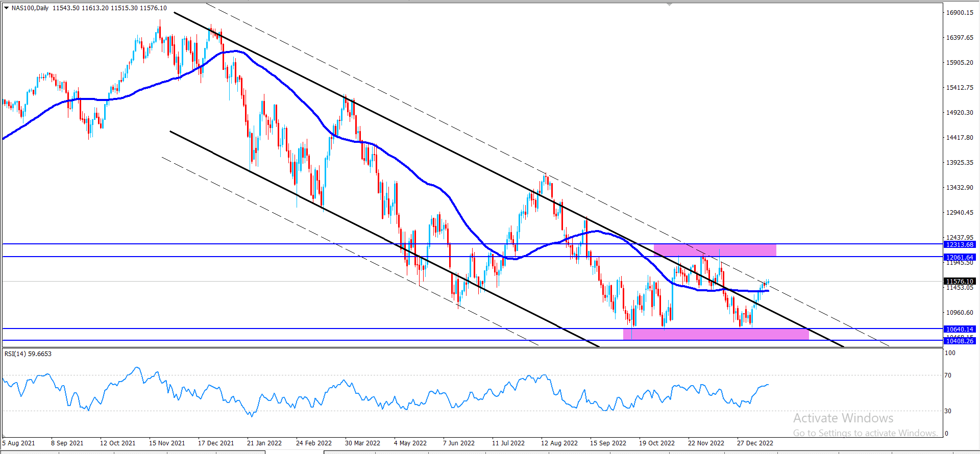Image resolution: width=980 pixels, height=454 pixels.
Task: Click the 16900.15 price scale label
Action: pyautogui.click(x=960, y=13)
